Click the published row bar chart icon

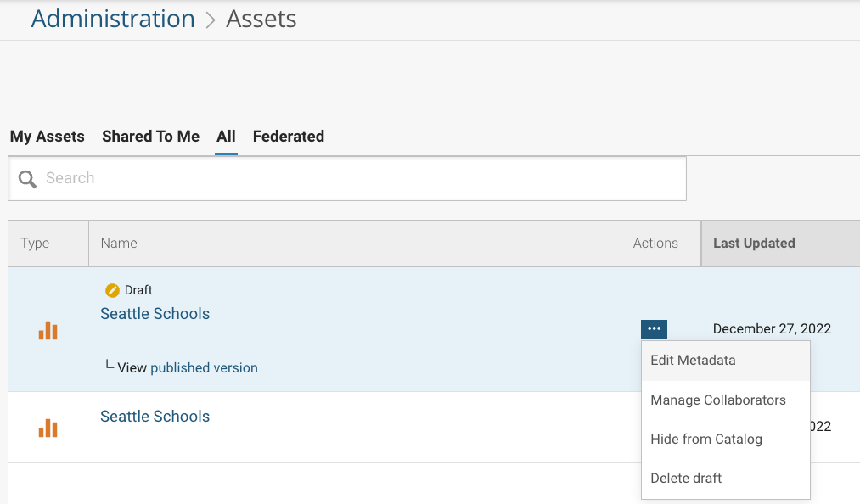coord(48,428)
